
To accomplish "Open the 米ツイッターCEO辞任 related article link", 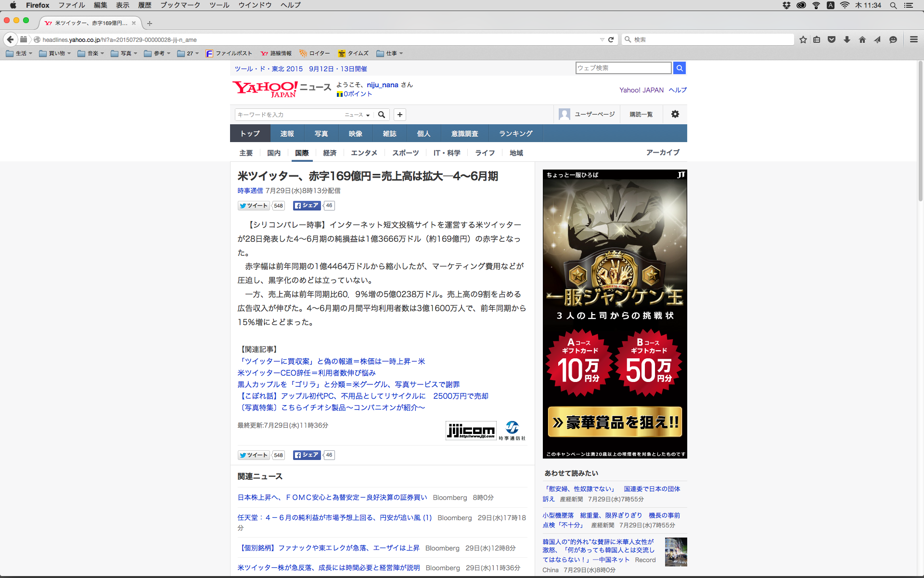I will click(x=307, y=373).
